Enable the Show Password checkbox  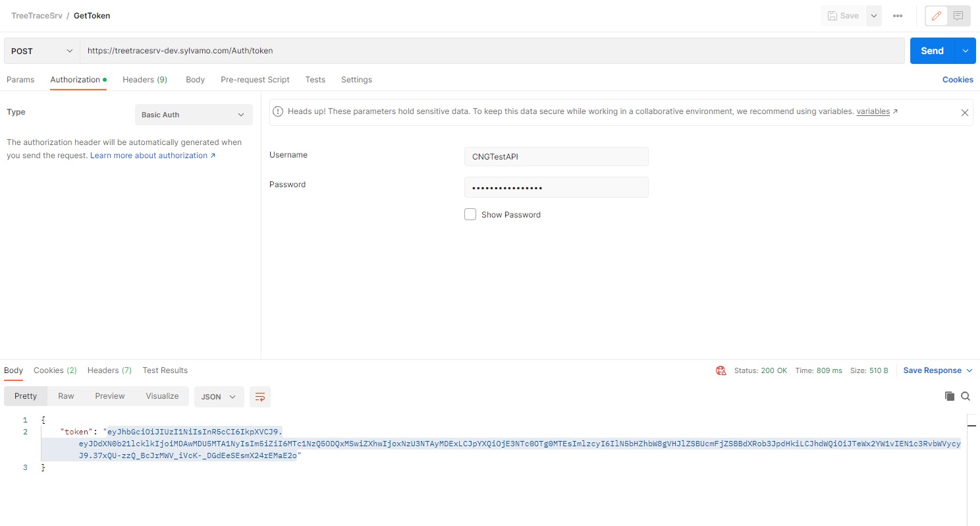tap(470, 214)
